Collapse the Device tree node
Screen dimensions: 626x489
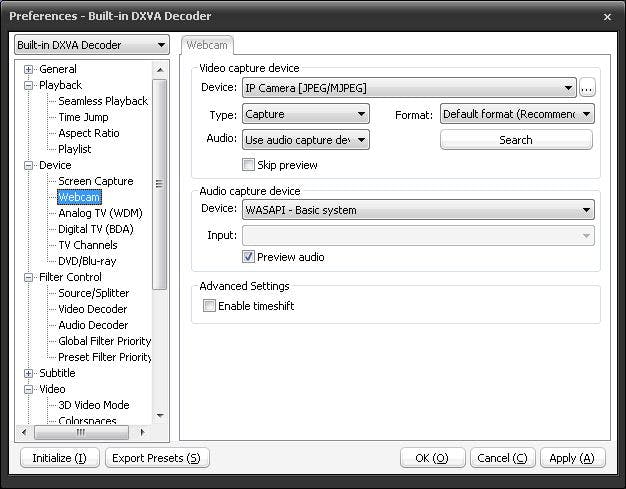coord(28,165)
